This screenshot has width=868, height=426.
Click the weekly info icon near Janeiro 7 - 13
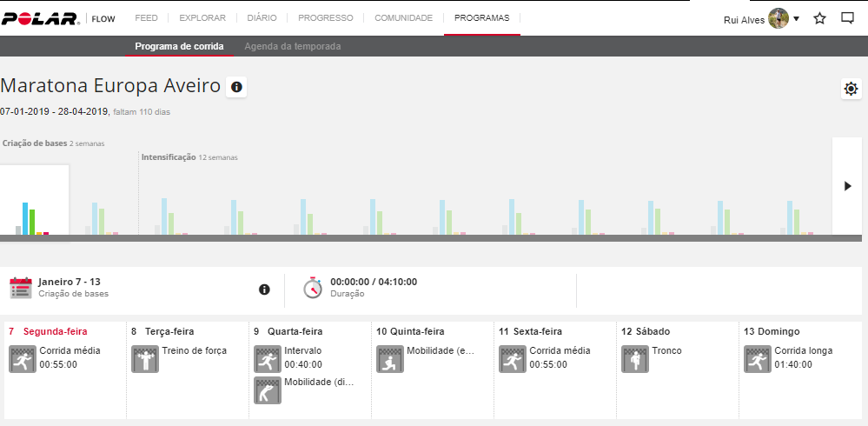pyautogui.click(x=264, y=290)
